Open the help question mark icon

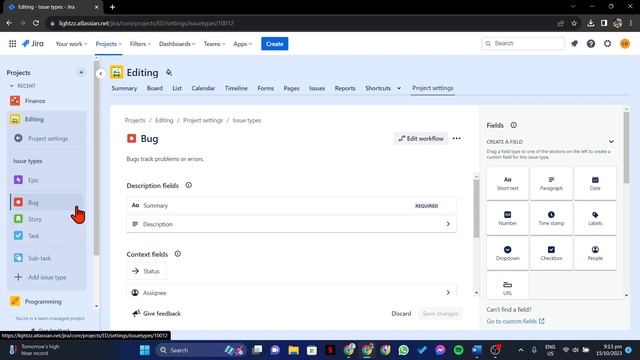pos(591,43)
